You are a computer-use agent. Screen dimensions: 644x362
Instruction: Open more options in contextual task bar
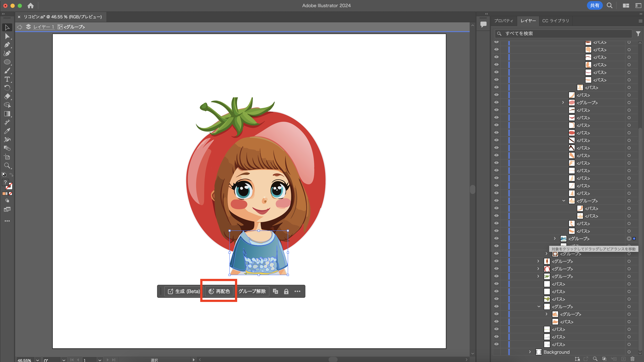297,291
